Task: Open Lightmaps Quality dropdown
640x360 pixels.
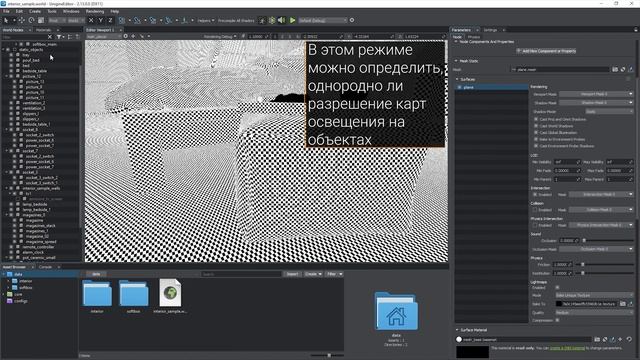Action: (594, 312)
